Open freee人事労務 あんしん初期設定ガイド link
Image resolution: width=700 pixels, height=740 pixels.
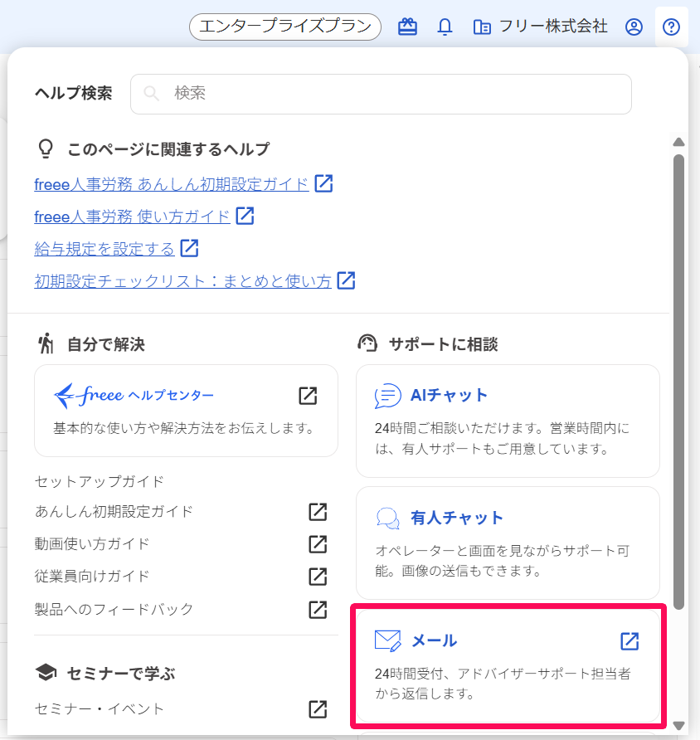[171, 184]
